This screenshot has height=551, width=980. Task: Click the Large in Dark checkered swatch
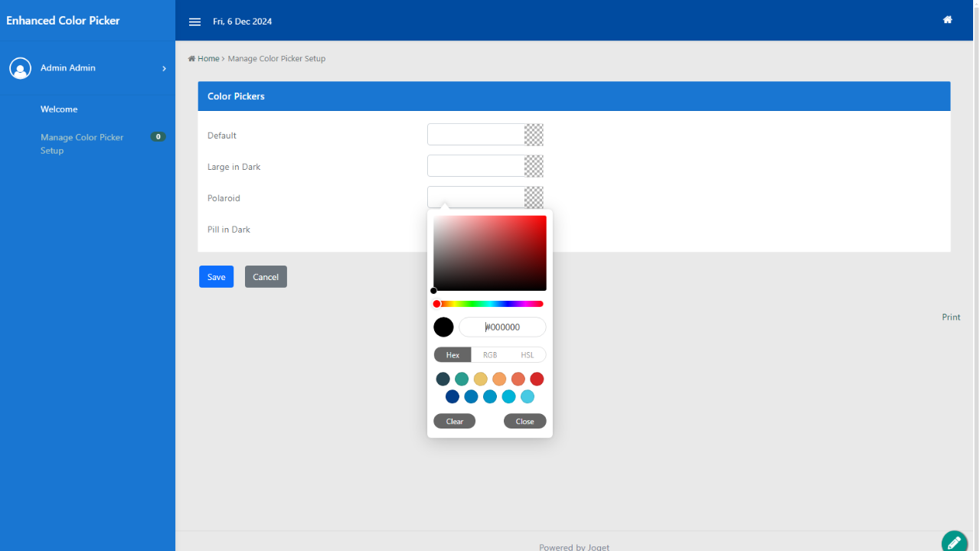click(534, 166)
